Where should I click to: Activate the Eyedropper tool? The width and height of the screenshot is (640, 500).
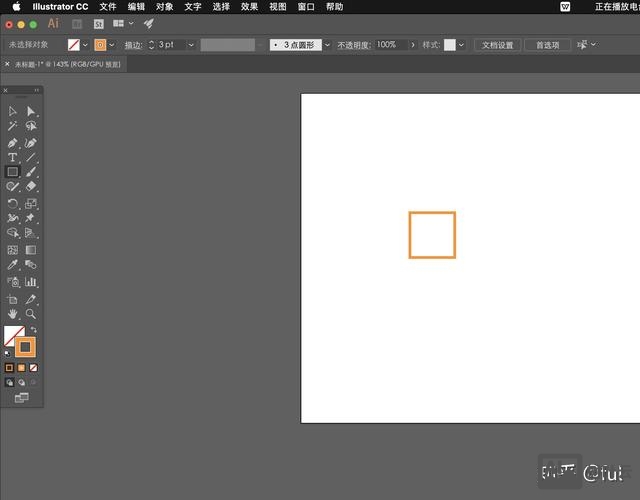coord(13,266)
